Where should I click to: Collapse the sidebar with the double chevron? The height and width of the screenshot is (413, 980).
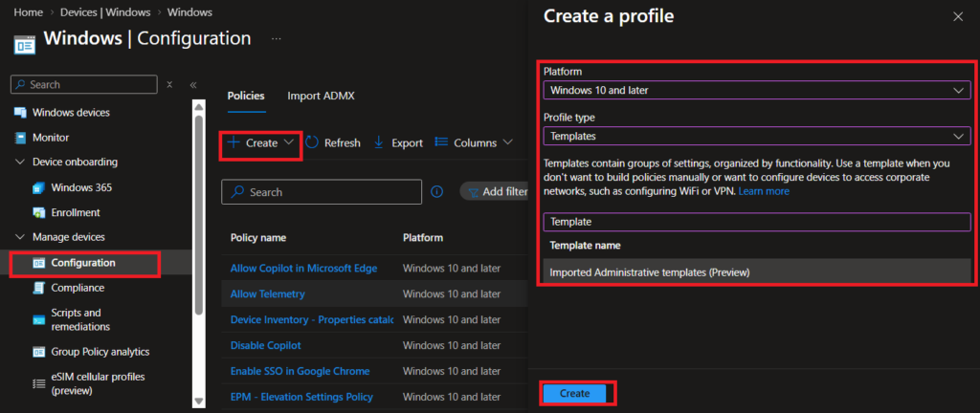[x=193, y=84]
